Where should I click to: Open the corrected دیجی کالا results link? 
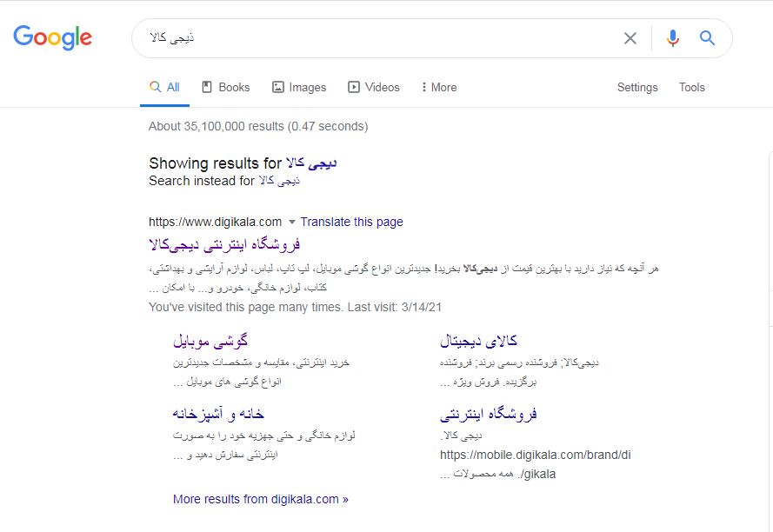tap(312, 163)
